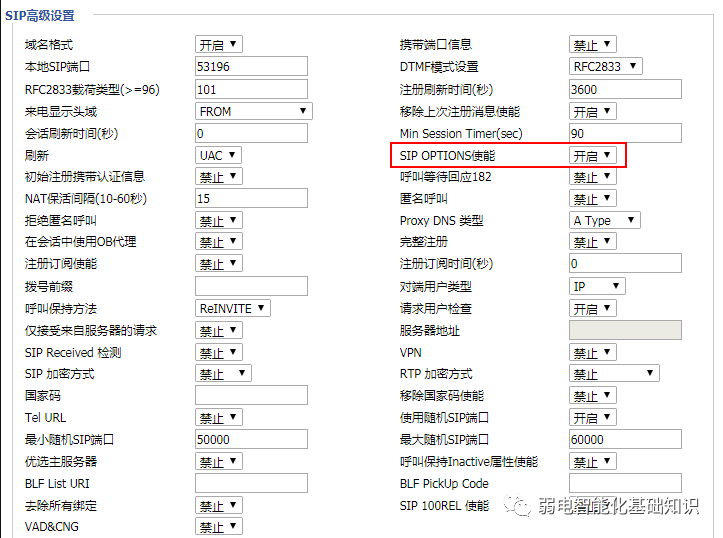Click the RFC2833载荷类型 input field

point(251,89)
